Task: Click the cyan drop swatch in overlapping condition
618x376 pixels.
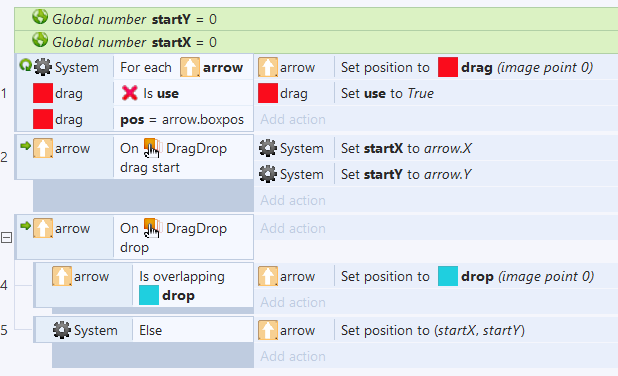Action: tap(149, 295)
